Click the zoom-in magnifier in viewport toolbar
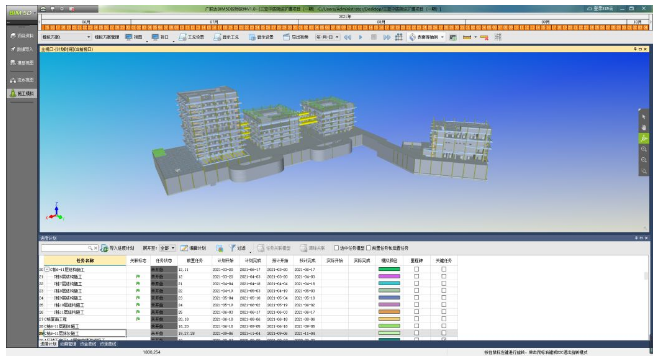The height and width of the screenshot is (363, 662). pyautogui.click(x=643, y=149)
